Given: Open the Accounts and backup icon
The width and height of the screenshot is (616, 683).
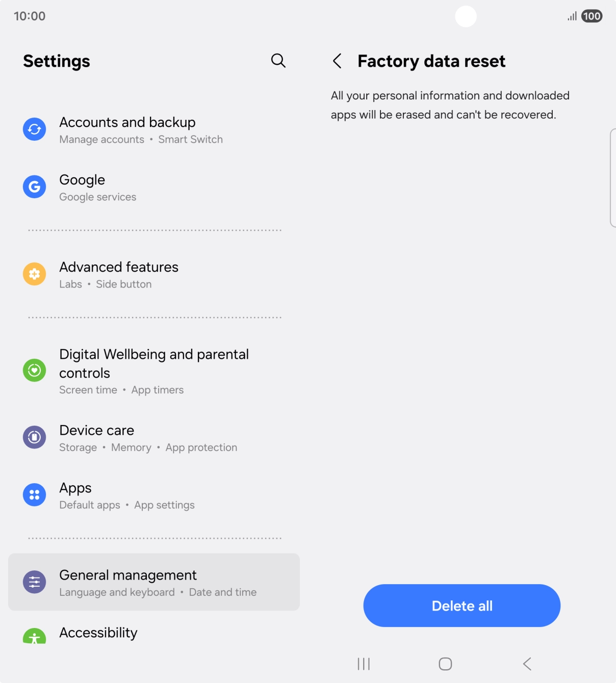Looking at the screenshot, I should pyautogui.click(x=34, y=129).
